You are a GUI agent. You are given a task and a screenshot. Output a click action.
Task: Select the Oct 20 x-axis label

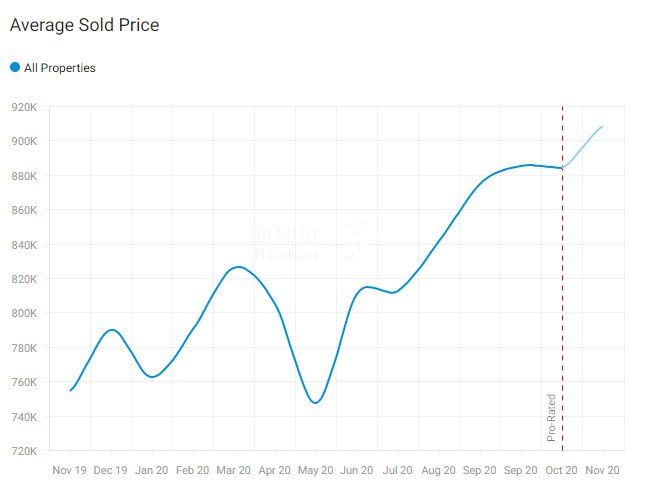pos(561,470)
